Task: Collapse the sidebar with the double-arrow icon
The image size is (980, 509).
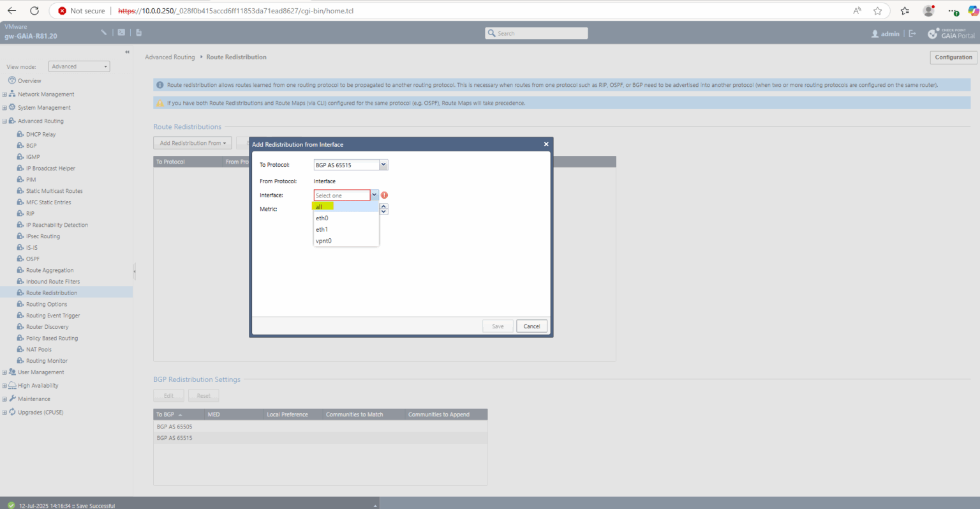Action: coord(127,52)
